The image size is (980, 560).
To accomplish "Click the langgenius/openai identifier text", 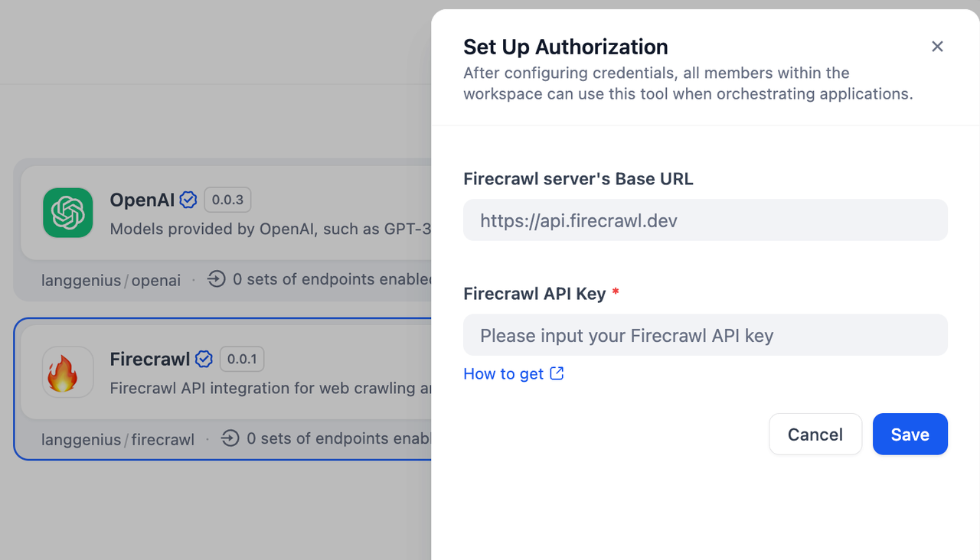I will tap(111, 280).
